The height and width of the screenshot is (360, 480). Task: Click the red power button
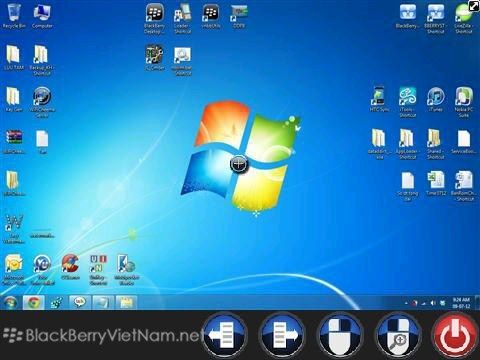click(x=456, y=335)
